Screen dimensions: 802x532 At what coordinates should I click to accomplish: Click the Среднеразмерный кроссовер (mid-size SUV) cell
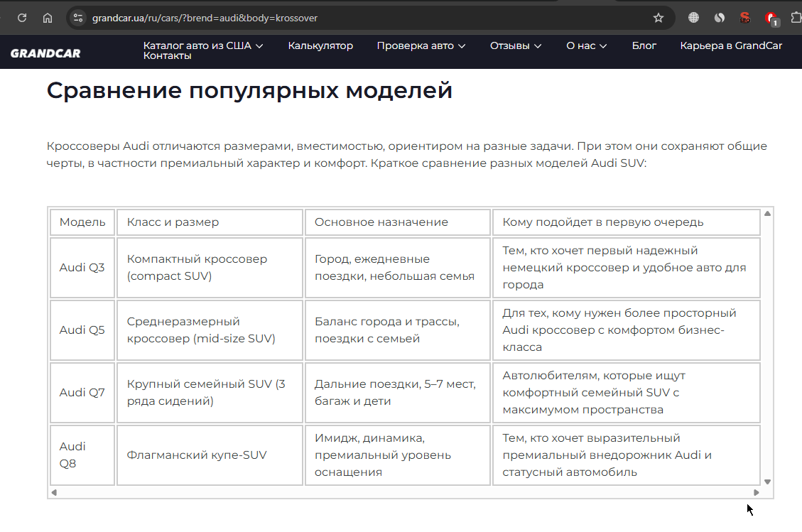point(210,330)
